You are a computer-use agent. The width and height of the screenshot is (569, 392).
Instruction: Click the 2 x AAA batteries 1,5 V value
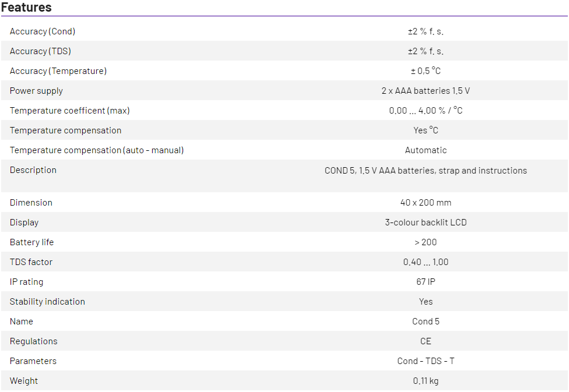(x=426, y=91)
